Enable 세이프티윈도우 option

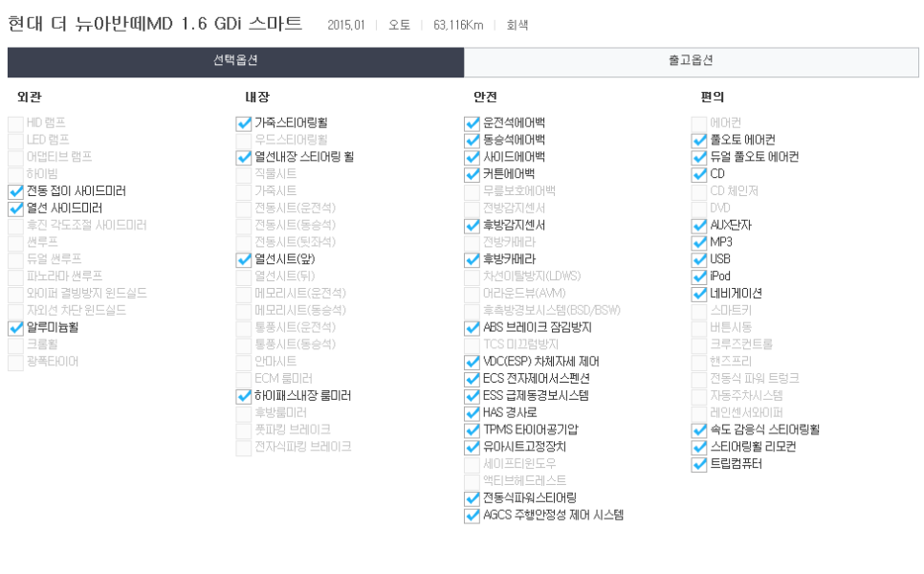[472, 466]
